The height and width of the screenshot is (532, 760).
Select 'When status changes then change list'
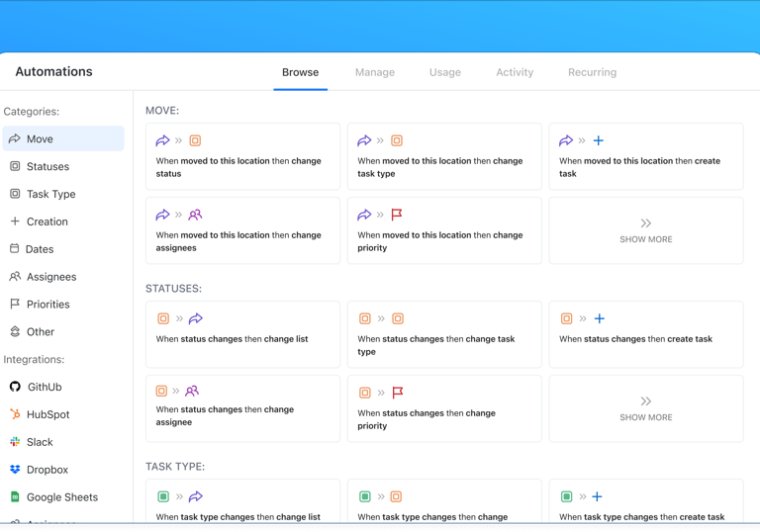(x=242, y=334)
